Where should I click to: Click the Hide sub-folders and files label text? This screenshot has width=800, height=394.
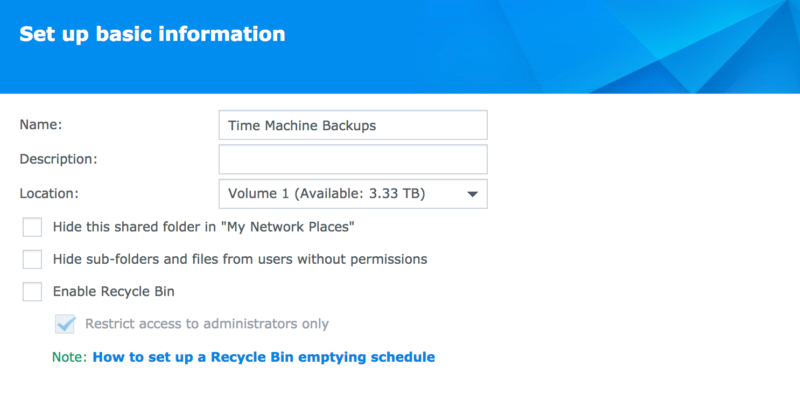(240, 259)
